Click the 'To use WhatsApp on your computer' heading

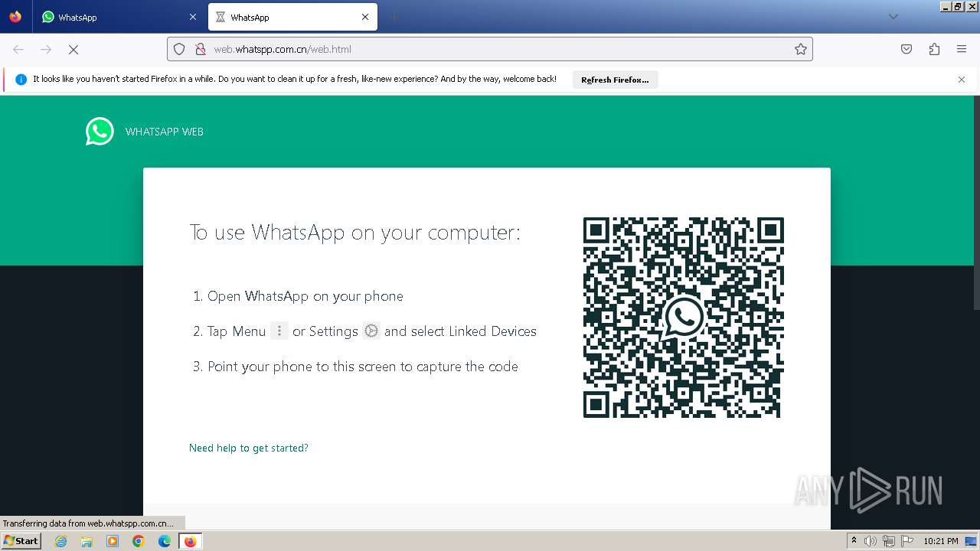tap(355, 233)
